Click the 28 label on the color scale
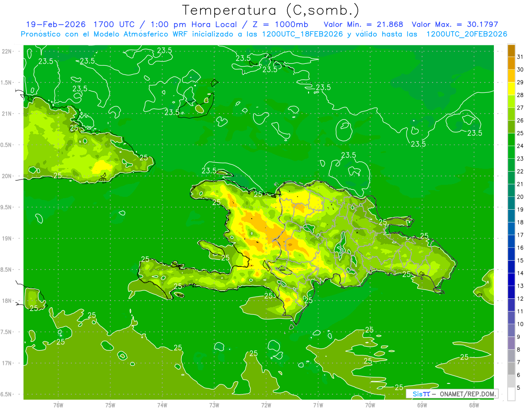This screenshot has height=411, width=532. 520,95
